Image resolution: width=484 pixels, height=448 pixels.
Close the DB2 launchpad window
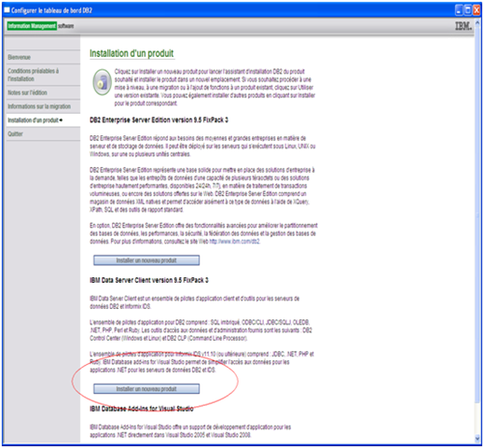(477, 10)
